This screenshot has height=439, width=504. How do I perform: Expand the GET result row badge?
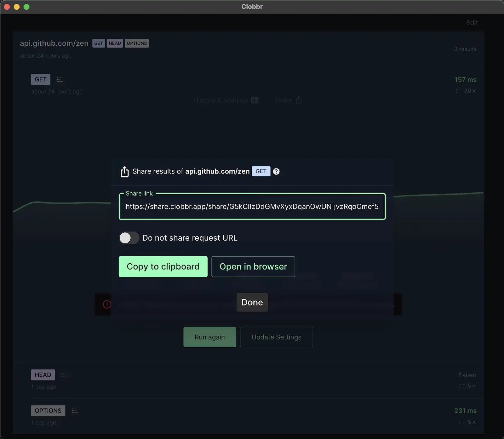pyautogui.click(x=41, y=79)
